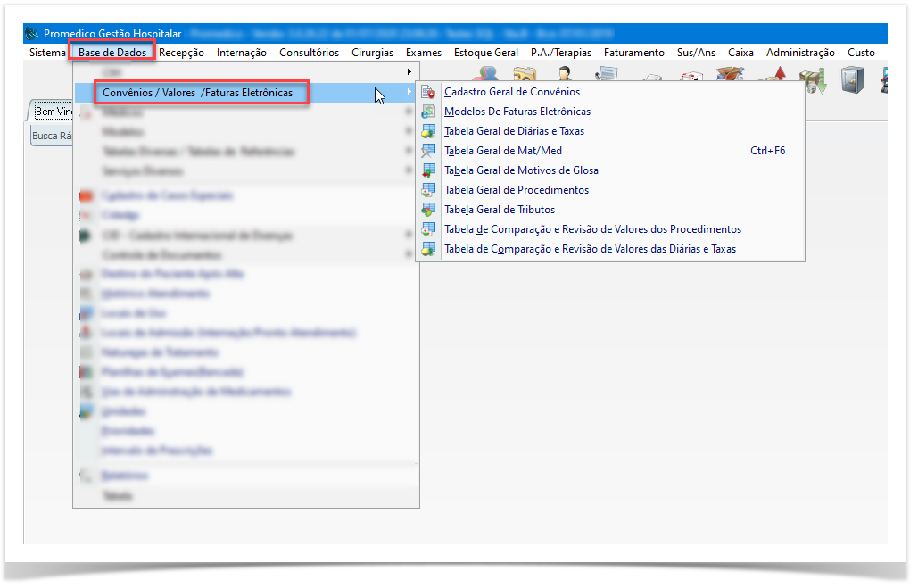Open Comparação e Revisão das Diárias e Taxas

pos(590,249)
